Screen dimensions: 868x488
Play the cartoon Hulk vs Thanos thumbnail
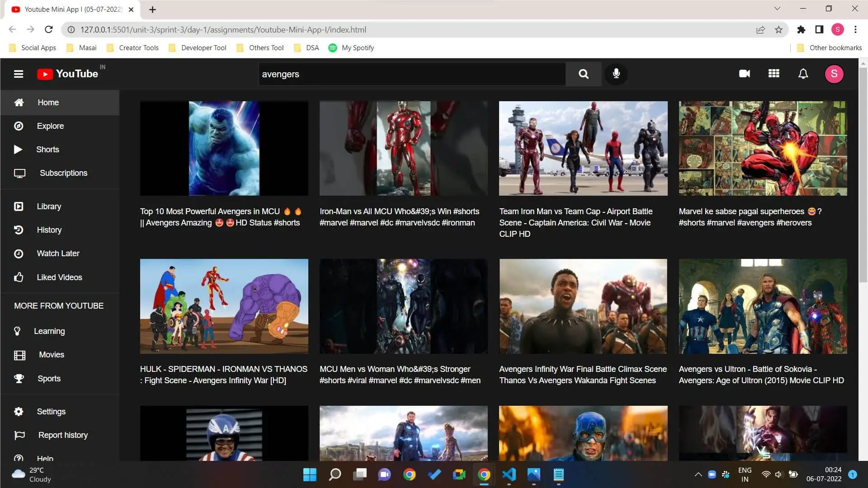tap(224, 306)
